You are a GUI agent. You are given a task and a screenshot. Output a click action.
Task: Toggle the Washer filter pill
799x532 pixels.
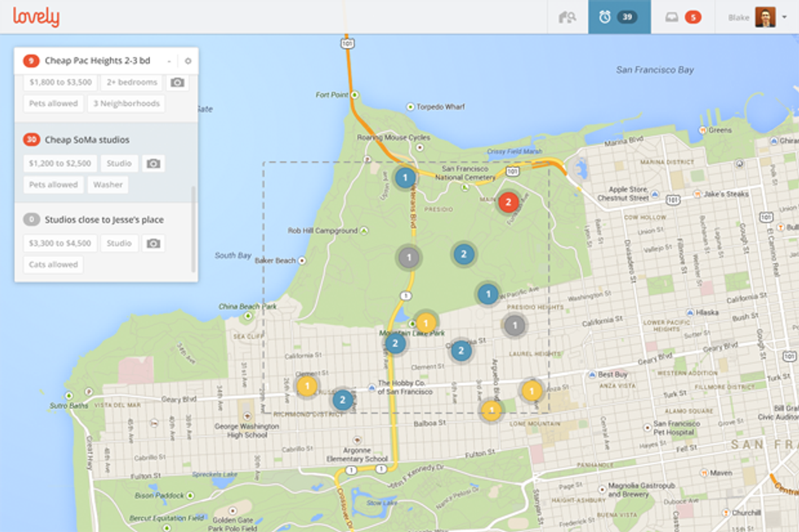coord(108,185)
